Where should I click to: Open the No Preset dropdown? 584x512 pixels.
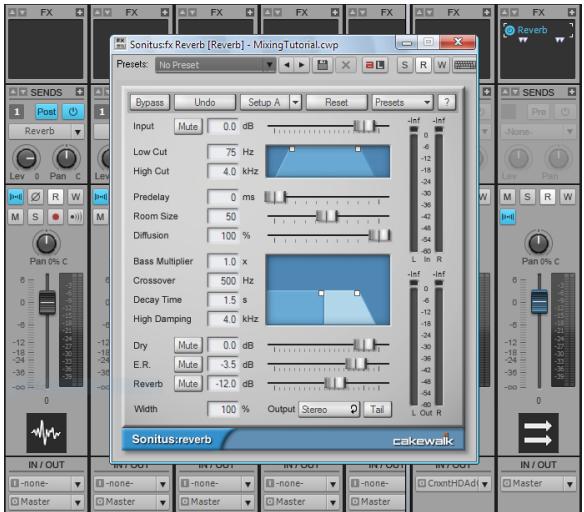pyautogui.click(x=215, y=65)
